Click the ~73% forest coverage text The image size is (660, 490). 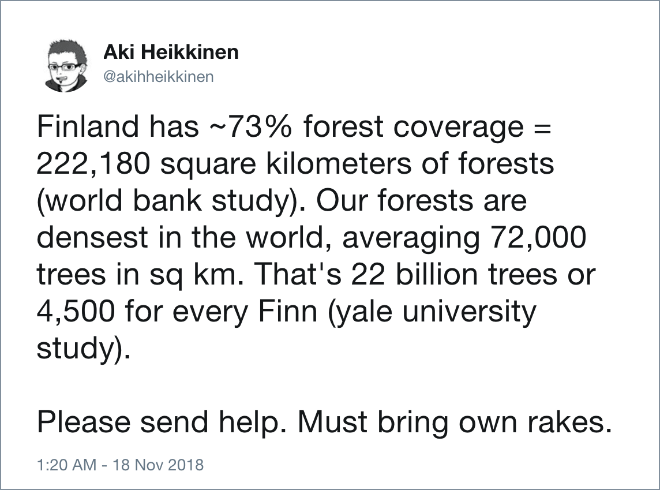(366, 127)
